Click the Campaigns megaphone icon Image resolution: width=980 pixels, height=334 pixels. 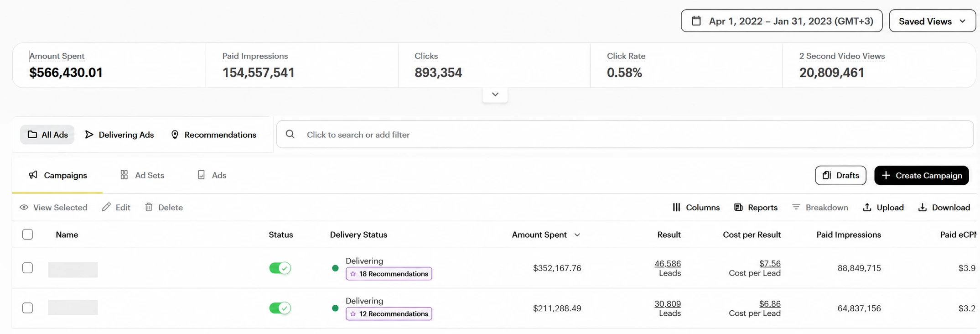pyautogui.click(x=33, y=175)
